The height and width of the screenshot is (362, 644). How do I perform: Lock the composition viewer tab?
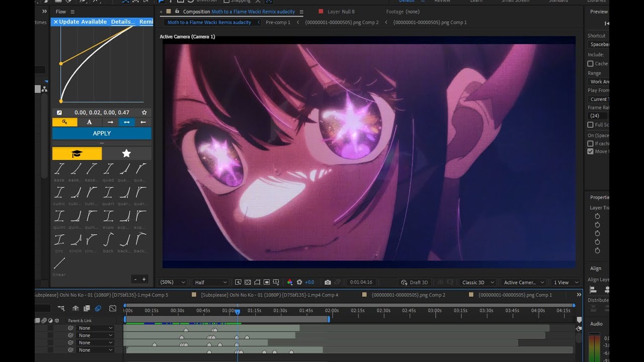[177, 12]
